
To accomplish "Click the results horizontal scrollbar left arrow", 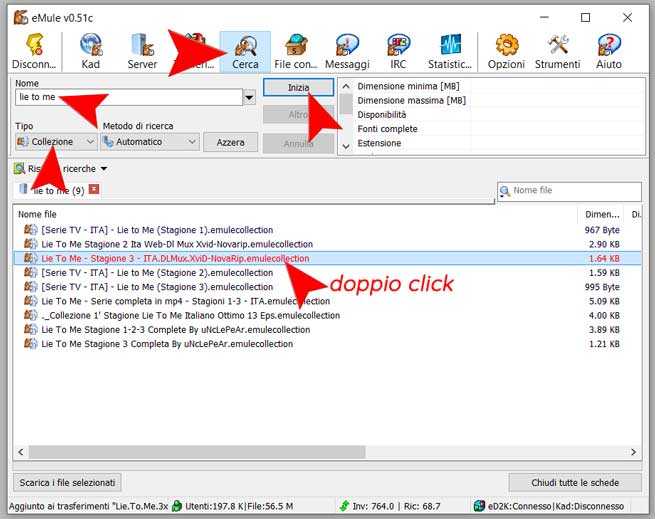I will click(x=21, y=452).
